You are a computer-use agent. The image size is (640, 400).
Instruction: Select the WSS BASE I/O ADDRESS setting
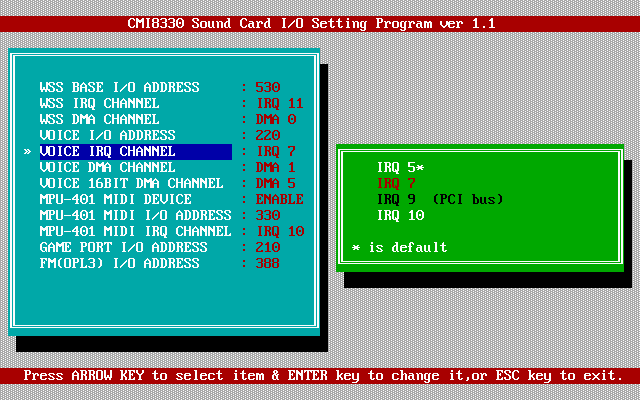point(119,87)
